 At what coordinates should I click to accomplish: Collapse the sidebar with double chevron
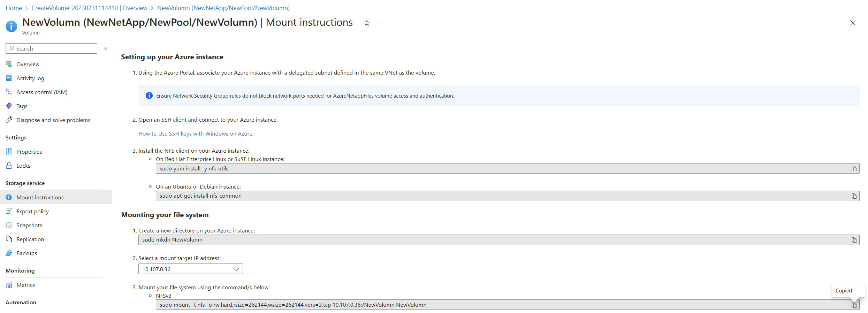(105, 48)
